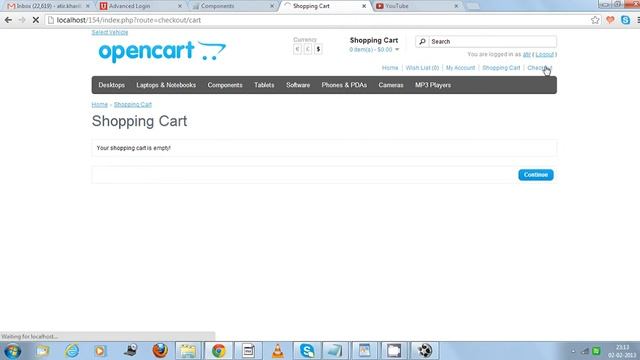Click the logged-in username link
The width and height of the screenshot is (640, 360).
coord(527,54)
